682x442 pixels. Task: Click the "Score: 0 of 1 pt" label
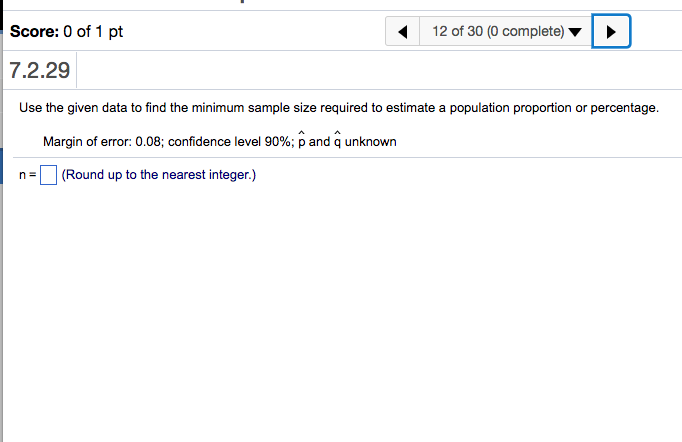66,32
